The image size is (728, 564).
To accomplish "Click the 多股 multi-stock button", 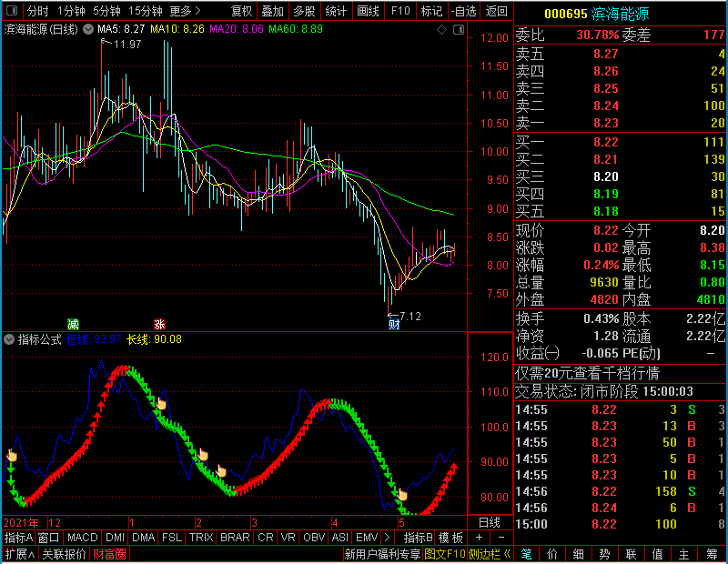I will pyautogui.click(x=304, y=11).
